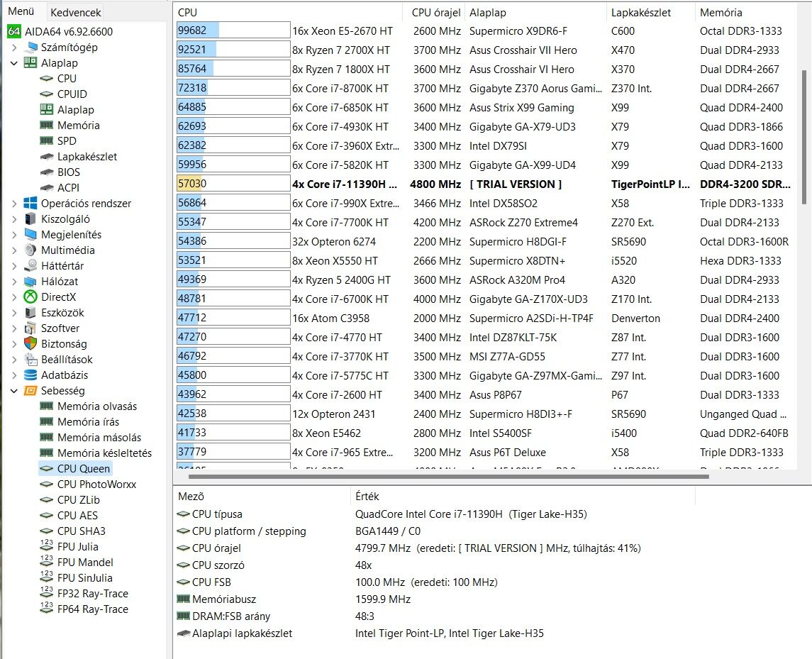This screenshot has width=812, height=659.
Task: Switch to the Menü tab
Action: [x=21, y=11]
